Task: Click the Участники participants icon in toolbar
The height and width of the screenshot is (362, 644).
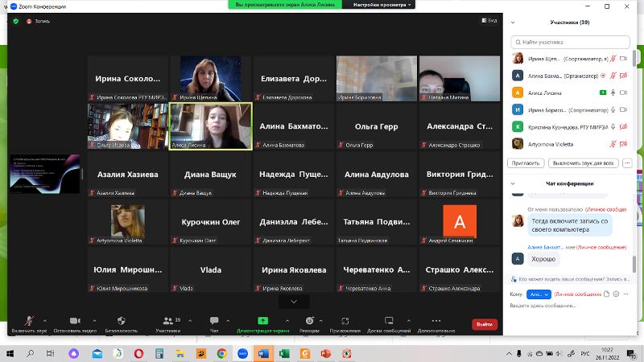Action: 167,320
